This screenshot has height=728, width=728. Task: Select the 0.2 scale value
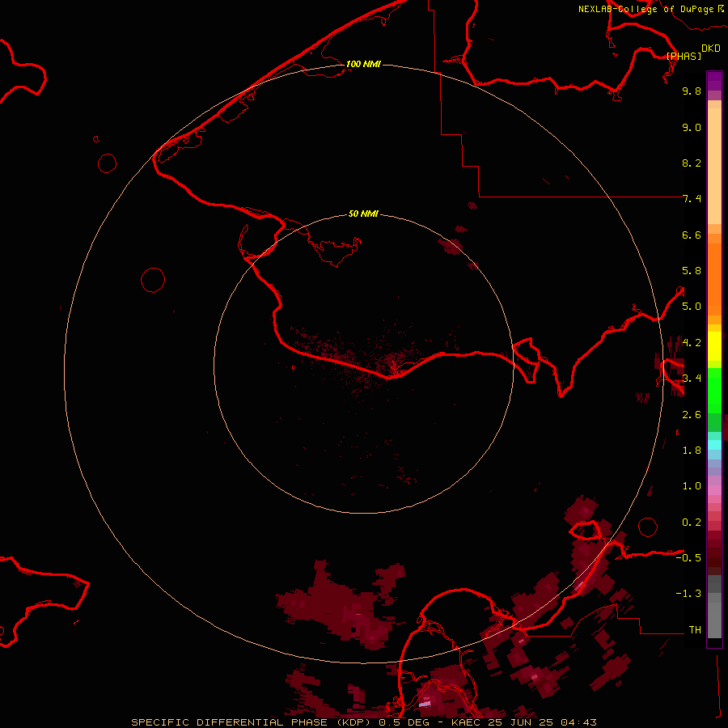[692, 523]
